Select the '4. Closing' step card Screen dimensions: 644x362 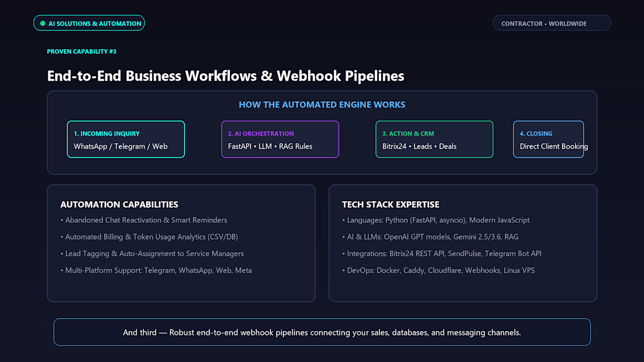[x=549, y=139]
